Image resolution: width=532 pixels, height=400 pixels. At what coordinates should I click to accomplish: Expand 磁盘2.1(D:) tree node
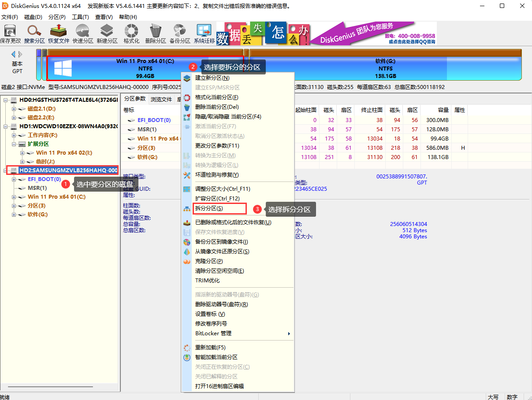tap(14, 109)
